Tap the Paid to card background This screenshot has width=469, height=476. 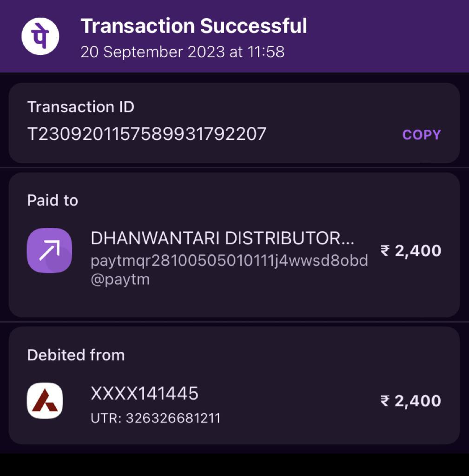point(234,245)
